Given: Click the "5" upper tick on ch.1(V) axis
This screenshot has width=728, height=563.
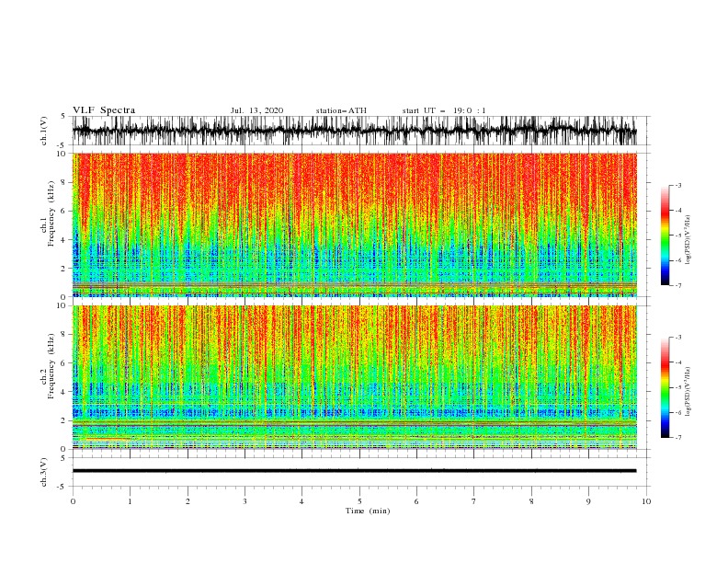Looking at the screenshot, I should tap(64, 116).
